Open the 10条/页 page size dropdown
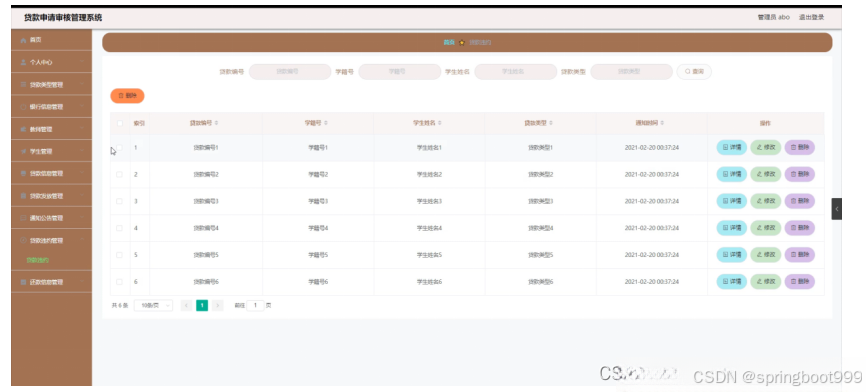 pyautogui.click(x=153, y=305)
